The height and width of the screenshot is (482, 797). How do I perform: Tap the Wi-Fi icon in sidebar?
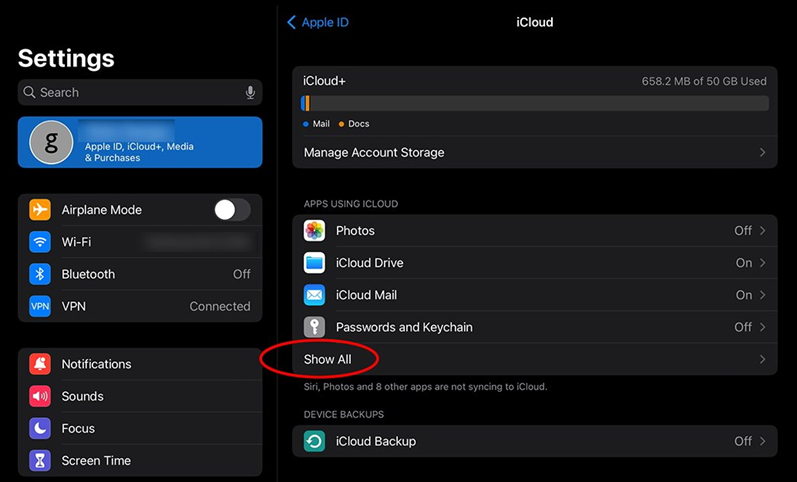(x=40, y=242)
